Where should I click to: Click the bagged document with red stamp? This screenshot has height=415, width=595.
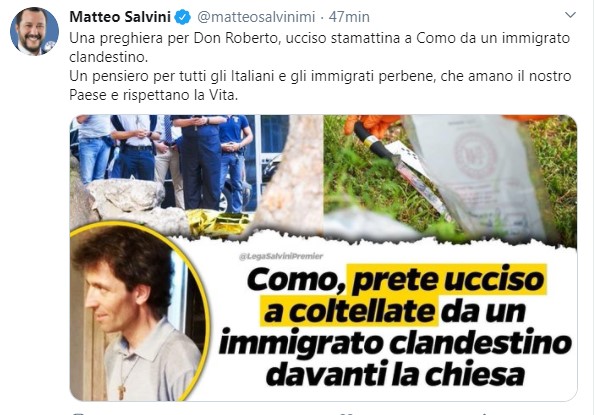coord(480,174)
